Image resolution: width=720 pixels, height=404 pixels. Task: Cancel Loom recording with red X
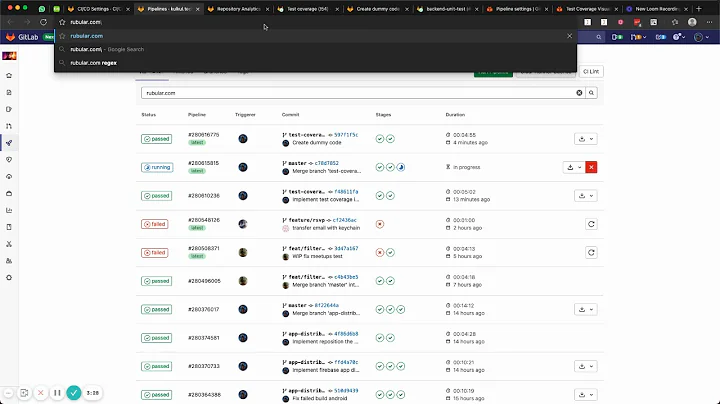click(x=40, y=393)
